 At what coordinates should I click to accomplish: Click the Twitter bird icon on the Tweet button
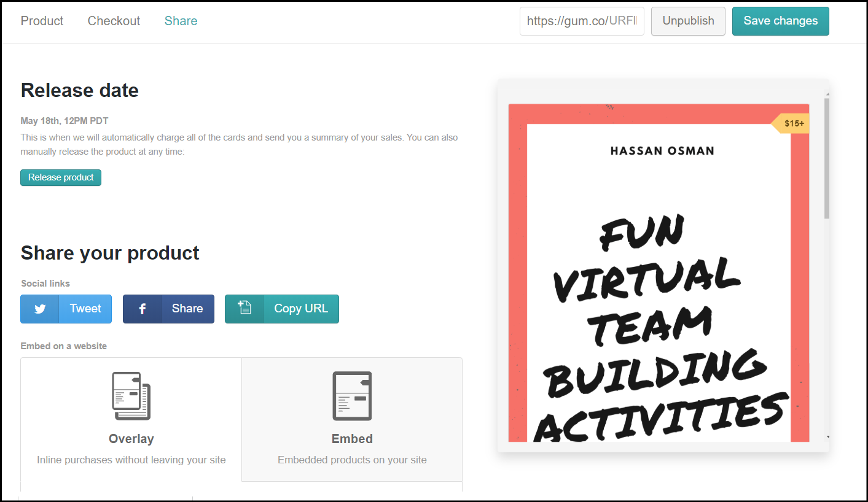tap(39, 309)
